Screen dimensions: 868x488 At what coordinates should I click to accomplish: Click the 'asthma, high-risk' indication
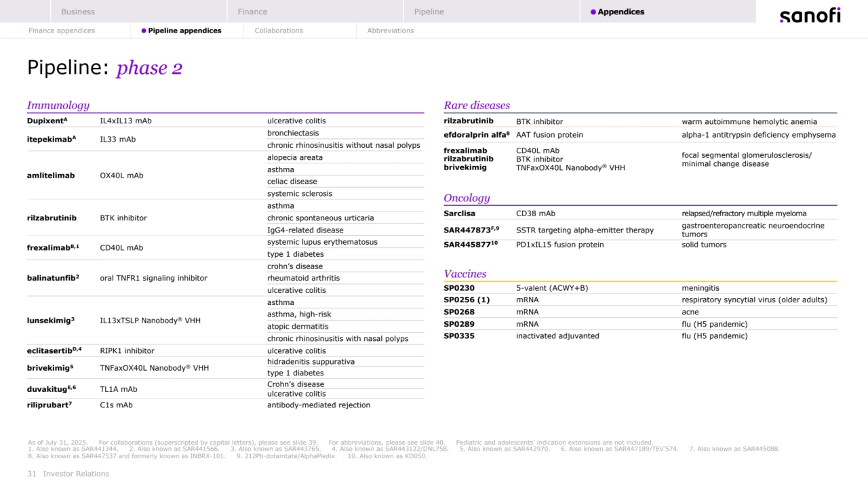pyautogui.click(x=299, y=314)
